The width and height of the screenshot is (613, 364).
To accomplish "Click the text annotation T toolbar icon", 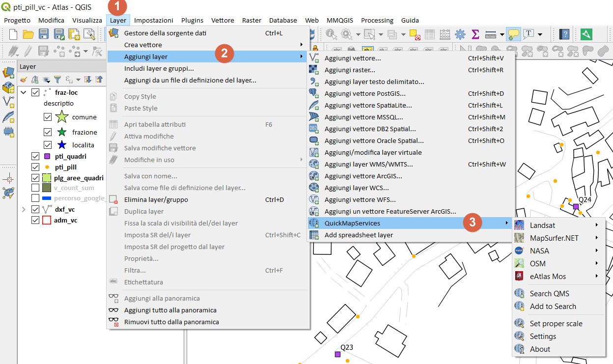I will [x=529, y=33].
